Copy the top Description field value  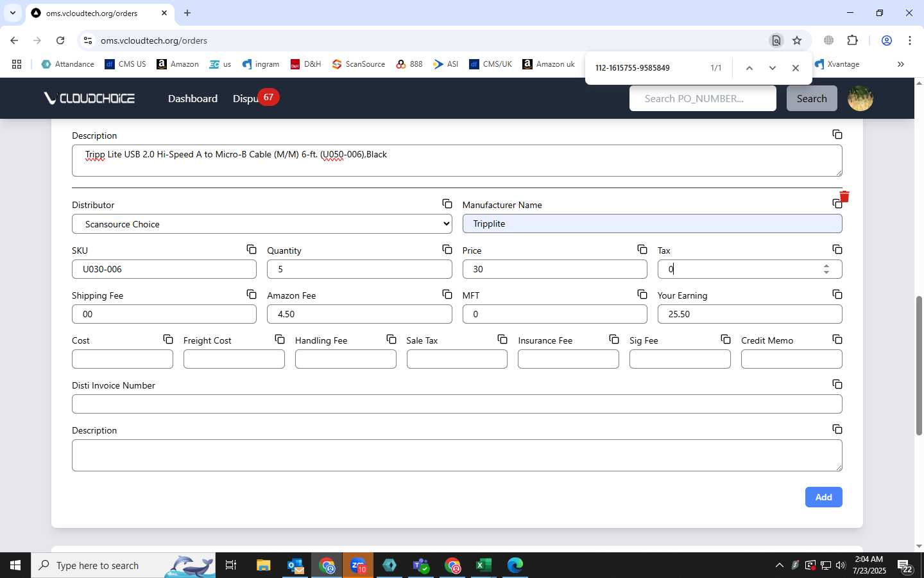point(837,134)
